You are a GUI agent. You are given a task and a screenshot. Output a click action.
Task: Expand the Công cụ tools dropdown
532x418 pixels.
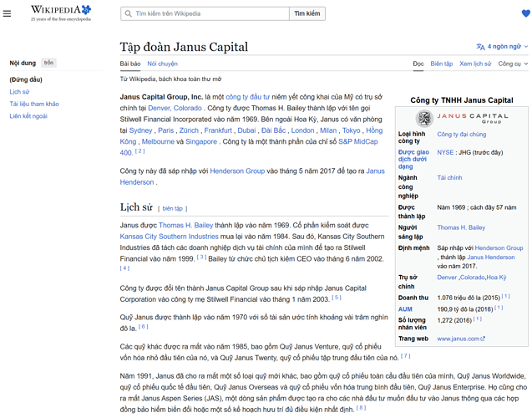(513, 64)
